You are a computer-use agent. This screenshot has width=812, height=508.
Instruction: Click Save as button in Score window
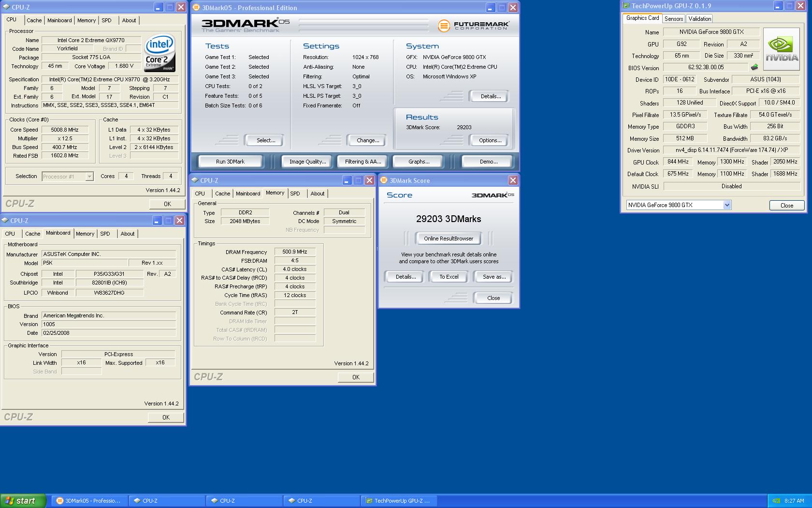493,277
